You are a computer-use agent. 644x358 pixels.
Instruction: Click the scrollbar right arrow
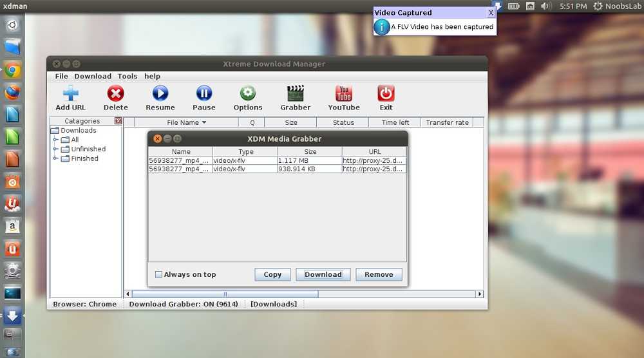coord(479,294)
